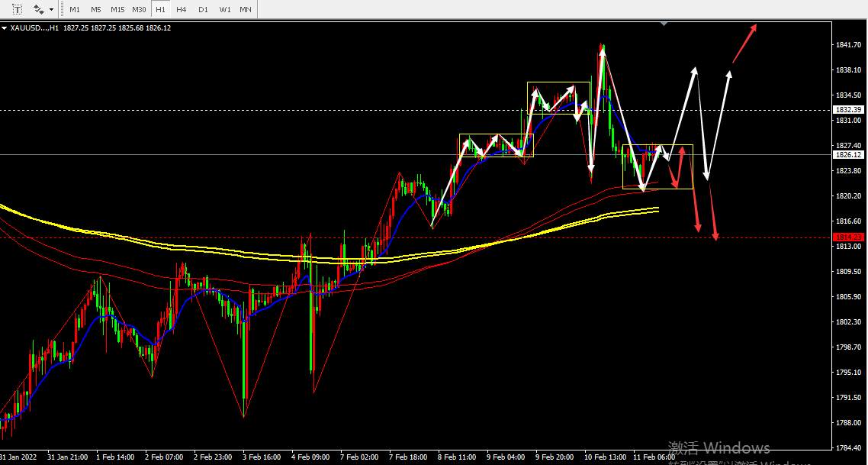Click the 10 Feb 13:00 time label
This screenshot has height=465, width=868.
point(604,457)
